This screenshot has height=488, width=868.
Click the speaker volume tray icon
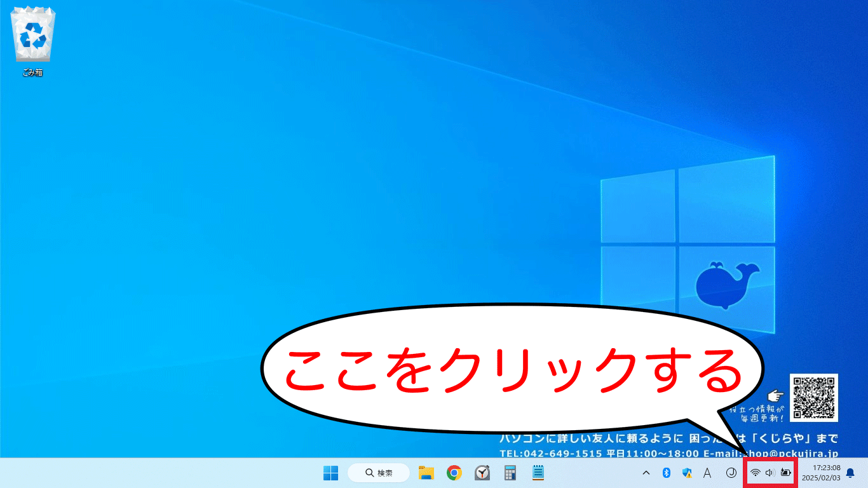coord(770,473)
